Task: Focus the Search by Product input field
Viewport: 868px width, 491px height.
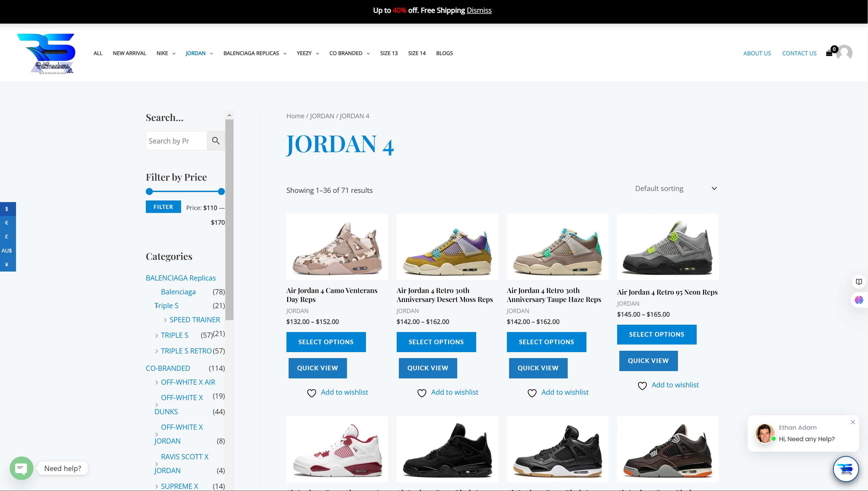Action: [x=176, y=141]
